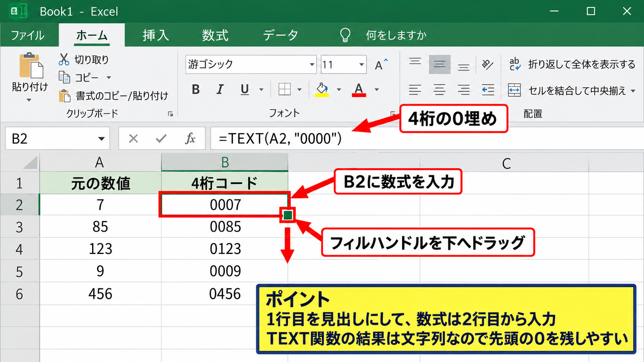This screenshot has width=644, height=362.
Task: Expand the font color dropdown arrow
Action: coord(377,90)
